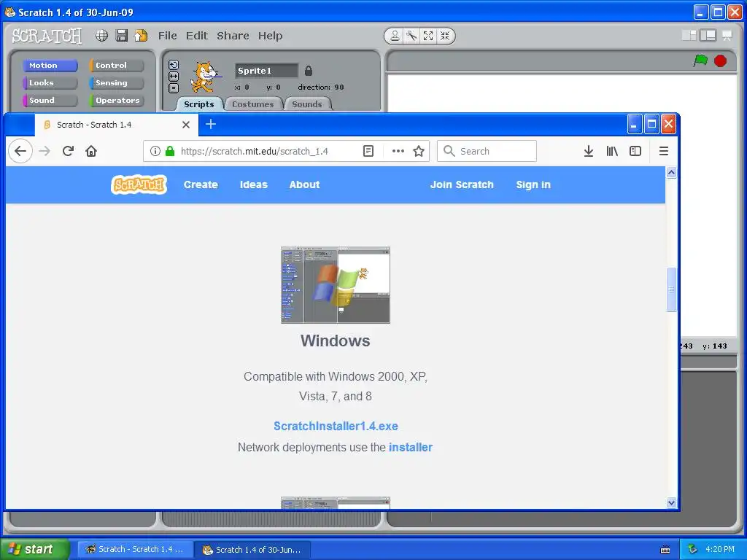Open the Help menu in Scratch

[x=270, y=36]
